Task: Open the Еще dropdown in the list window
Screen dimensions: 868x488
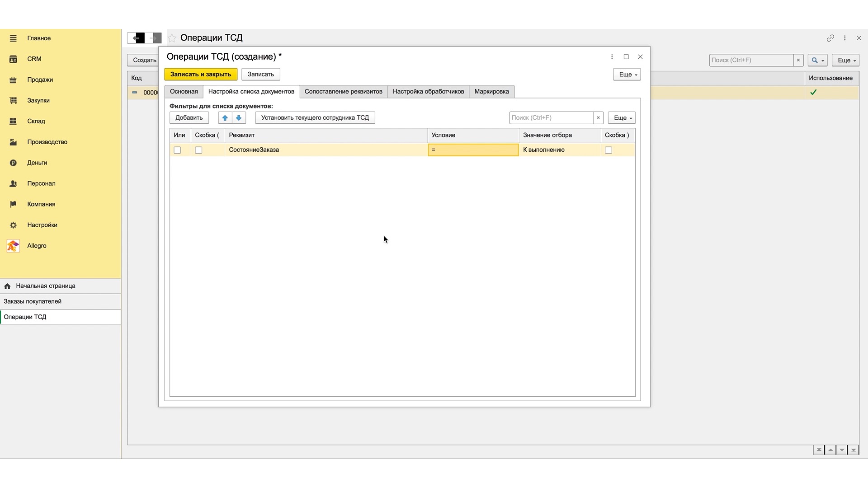Action: click(x=845, y=61)
